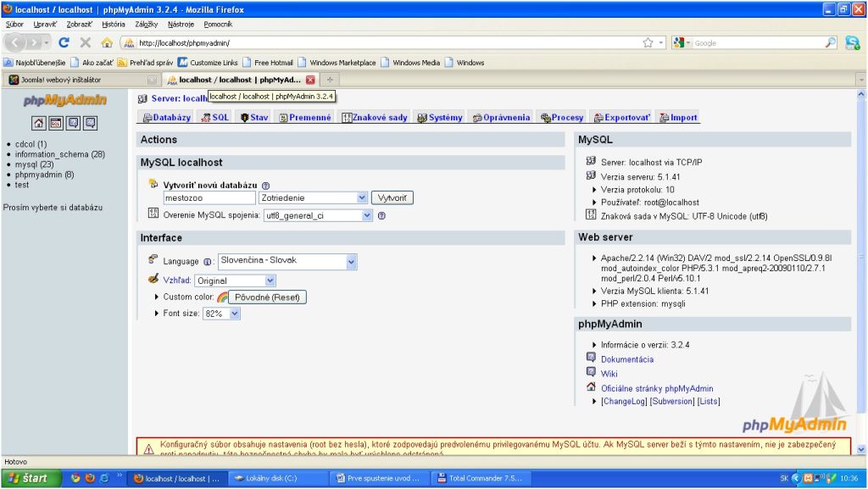This screenshot has height=489, width=868.
Task: Open the utf8_general_ci connection collation dropdown
Action: point(318,216)
